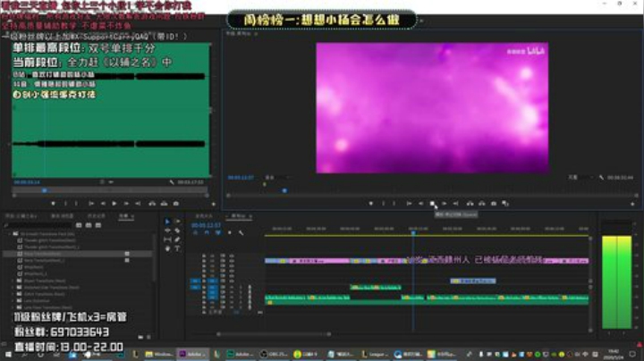The image size is (644, 361).
Task: Select the Track Select Forward tool
Action: 177,222
